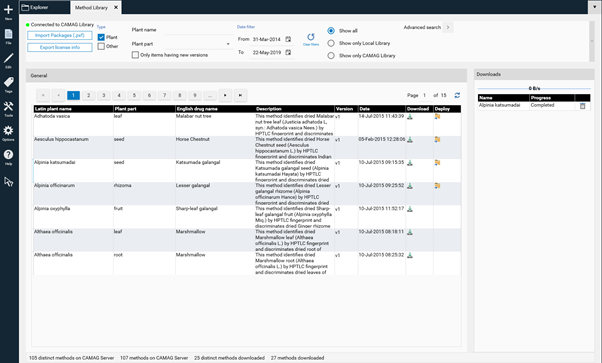
Task: Click the refresh icon beside page count
Action: pos(457,95)
